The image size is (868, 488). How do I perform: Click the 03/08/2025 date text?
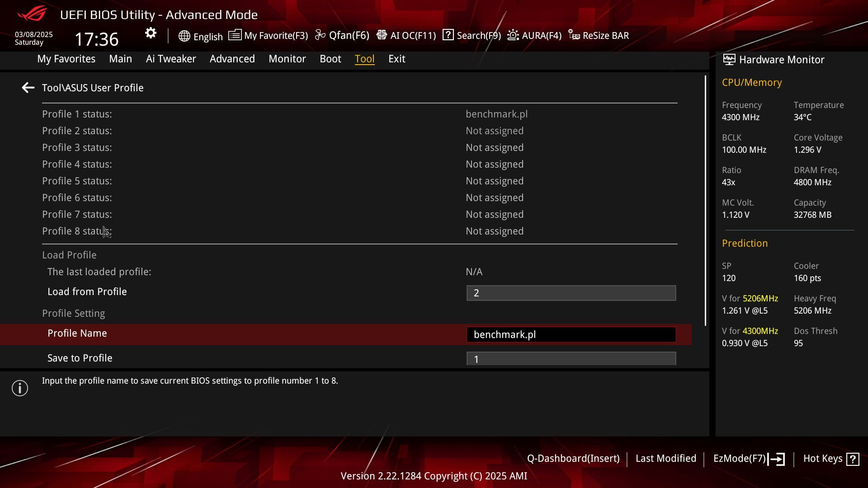tap(34, 34)
